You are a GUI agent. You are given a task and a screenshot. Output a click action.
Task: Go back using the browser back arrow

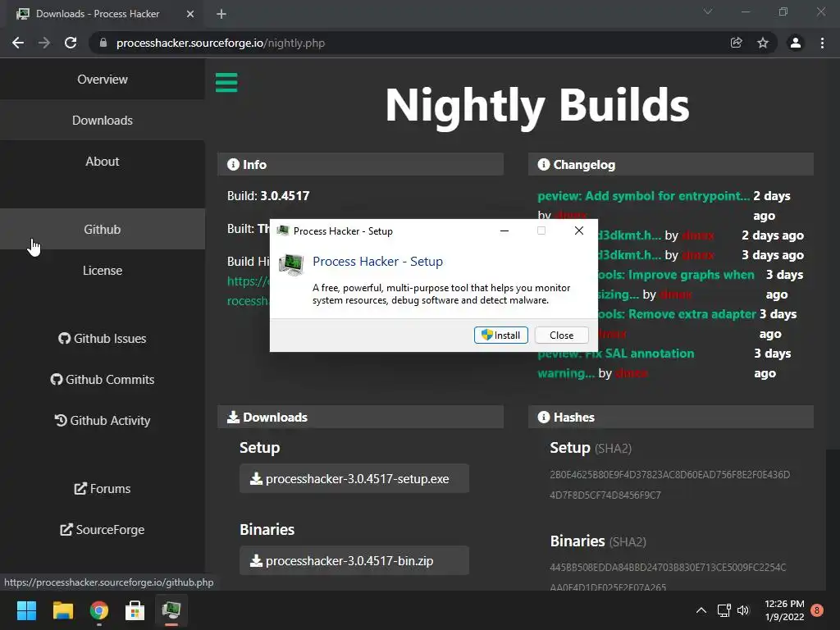(18, 43)
